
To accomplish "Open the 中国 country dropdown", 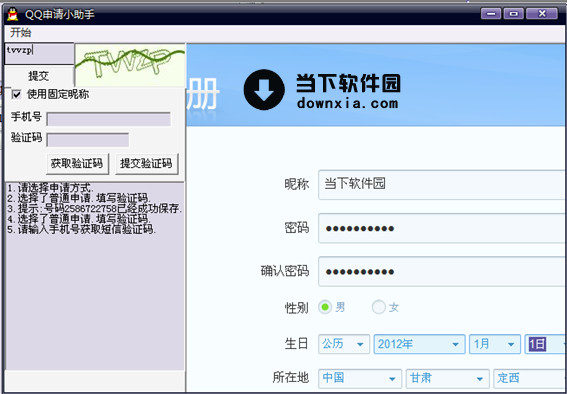I will coord(360,379).
